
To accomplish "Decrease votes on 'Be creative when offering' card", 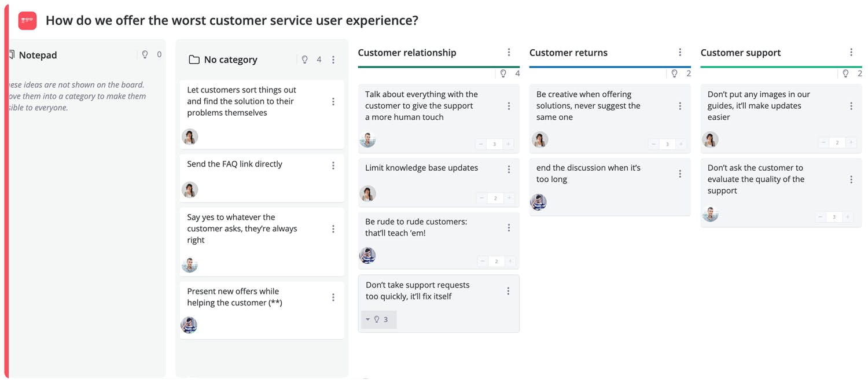I will pyautogui.click(x=653, y=144).
